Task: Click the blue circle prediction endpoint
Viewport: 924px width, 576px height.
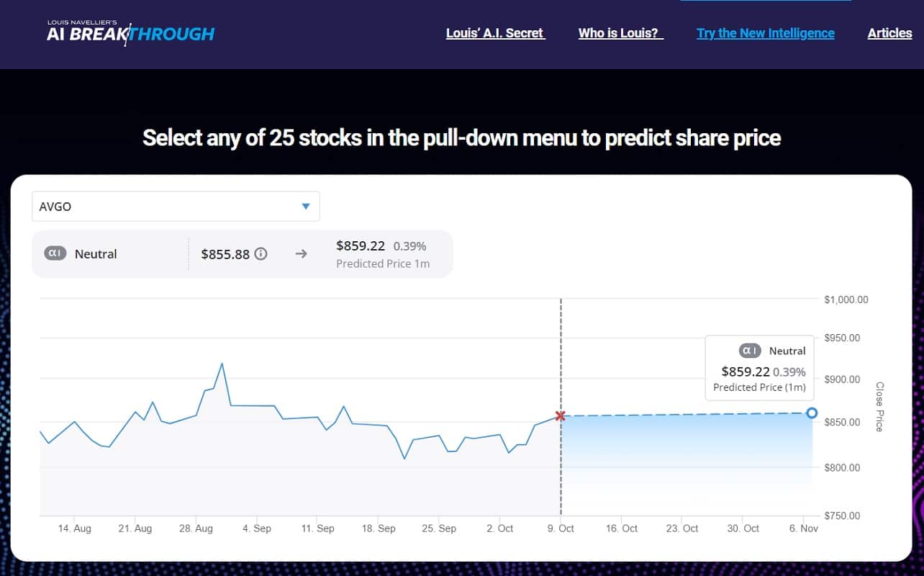Action: (812, 413)
